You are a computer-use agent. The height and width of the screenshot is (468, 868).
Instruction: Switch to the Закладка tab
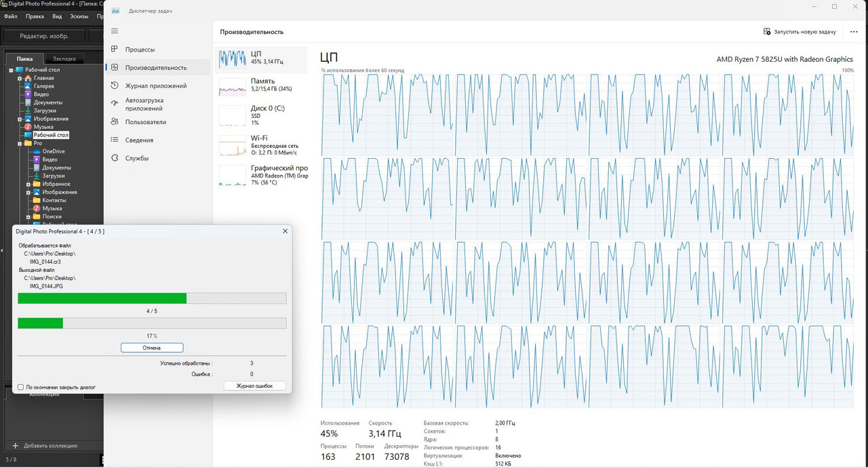64,58
